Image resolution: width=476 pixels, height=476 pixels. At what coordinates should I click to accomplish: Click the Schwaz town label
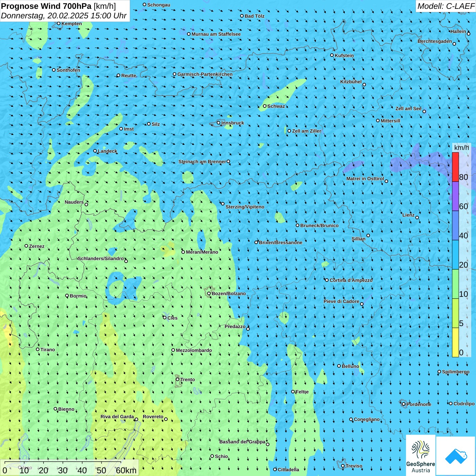click(276, 106)
